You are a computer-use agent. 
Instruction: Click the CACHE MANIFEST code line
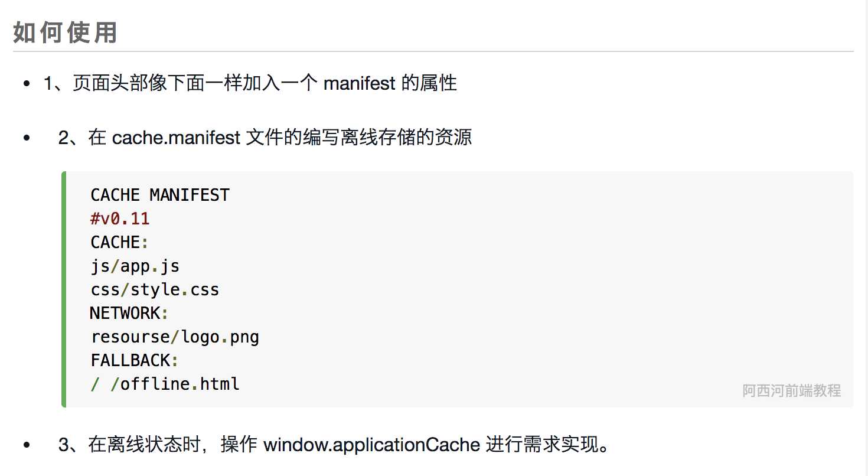[x=160, y=195]
